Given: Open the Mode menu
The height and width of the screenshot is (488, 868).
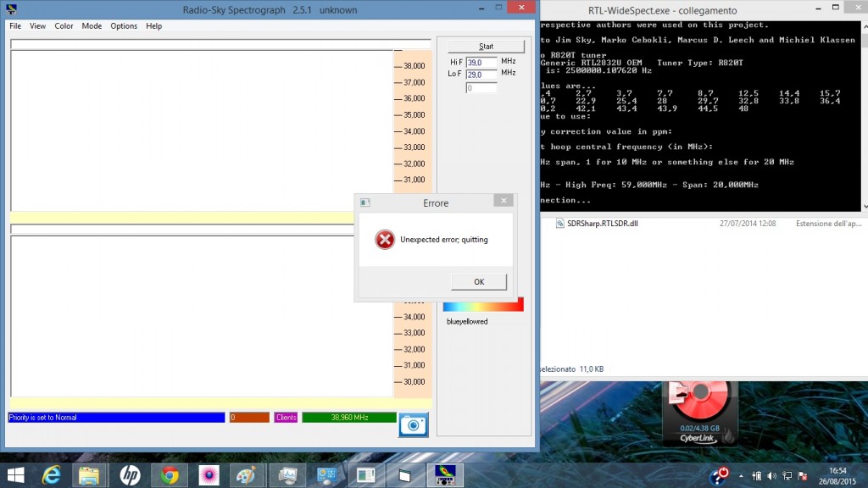Looking at the screenshot, I should [92, 26].
